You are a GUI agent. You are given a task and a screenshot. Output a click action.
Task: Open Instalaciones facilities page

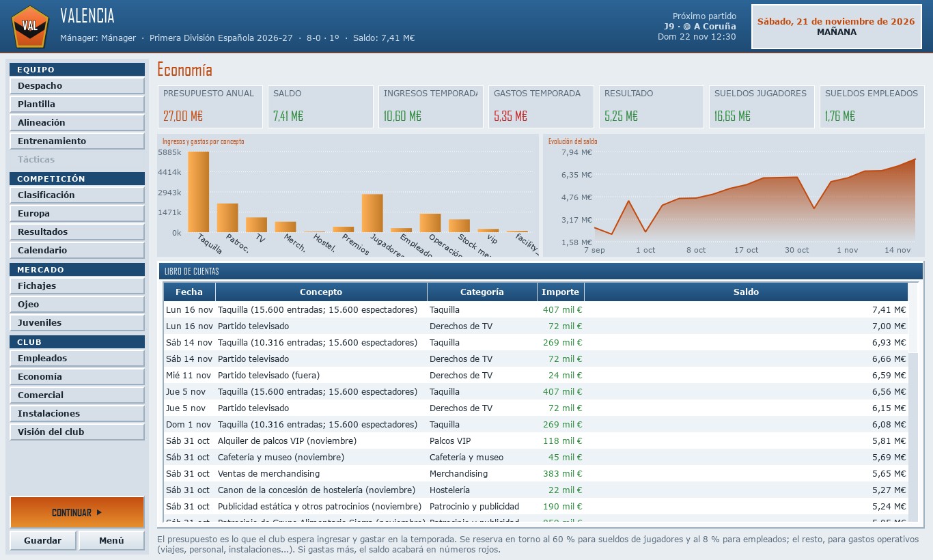tap(77, 414)
